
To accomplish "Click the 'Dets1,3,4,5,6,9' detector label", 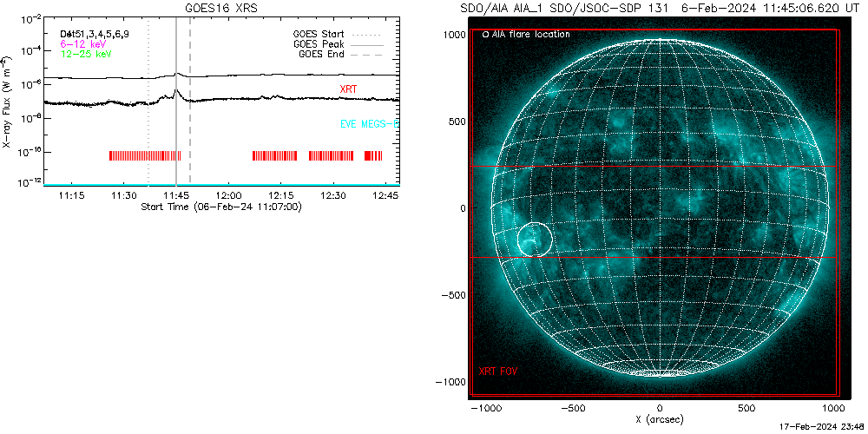I will (x=95, y=34).
